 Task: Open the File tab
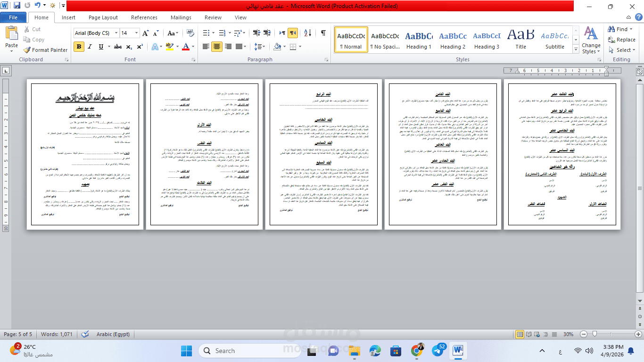[x=14, y=17]
